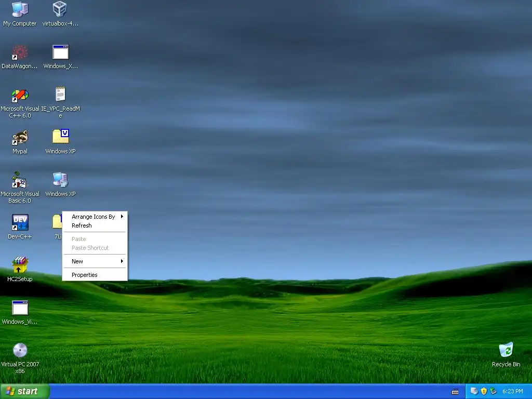Select the IE_VPC_ReadMe text file icon
The height and width of the screenshot is (399, 532).
[60, 95]
